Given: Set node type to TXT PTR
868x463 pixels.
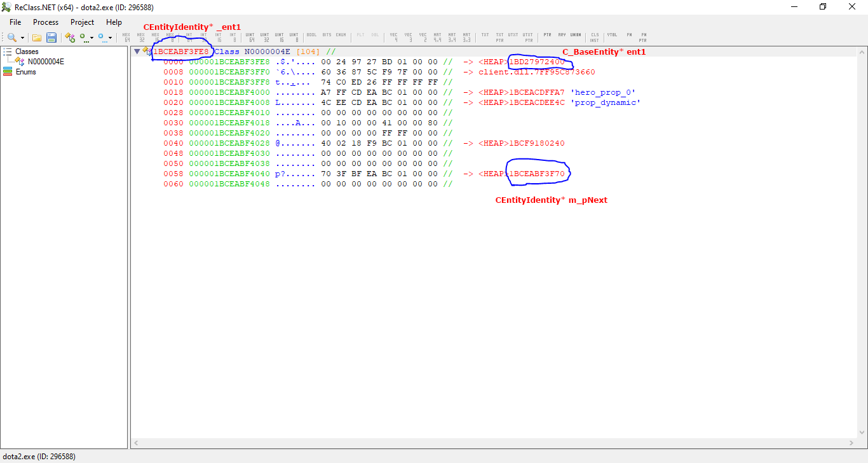Looking at the screenshot, I should [499, 38].
